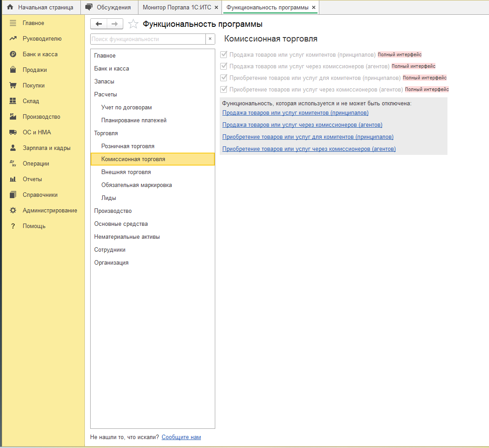Click the Склад grid icon
This screenshot has width=489, height=448.
tap(13, 101)
